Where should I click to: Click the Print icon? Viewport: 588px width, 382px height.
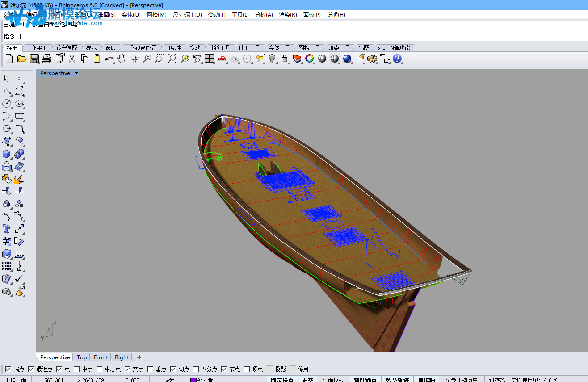click(x=46, y=59)
